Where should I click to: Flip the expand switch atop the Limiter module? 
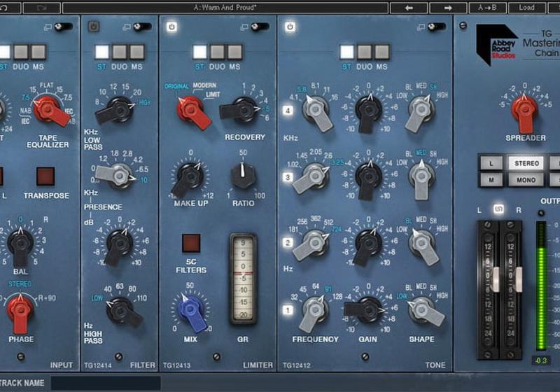(260, 27)
